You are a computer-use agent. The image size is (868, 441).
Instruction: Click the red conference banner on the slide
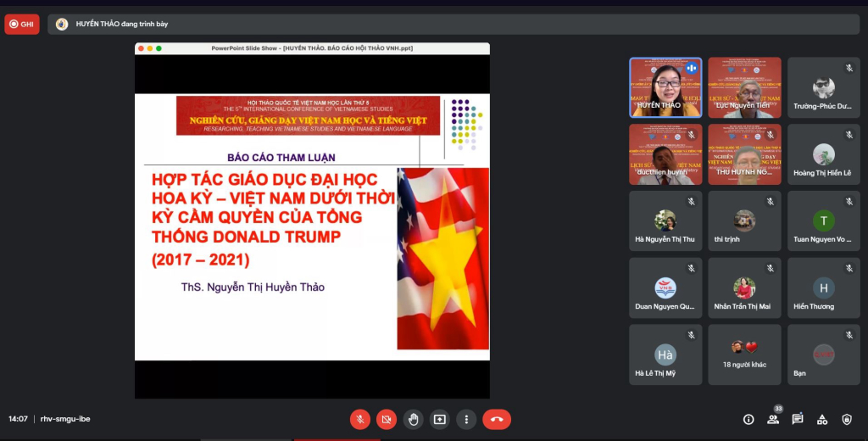(308, 116)
